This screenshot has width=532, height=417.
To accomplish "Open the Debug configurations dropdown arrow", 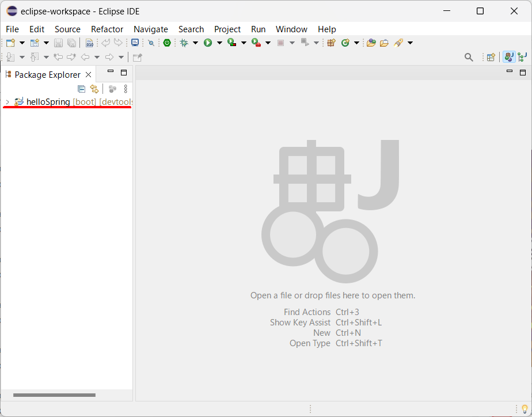I will [x=195, y=43].
